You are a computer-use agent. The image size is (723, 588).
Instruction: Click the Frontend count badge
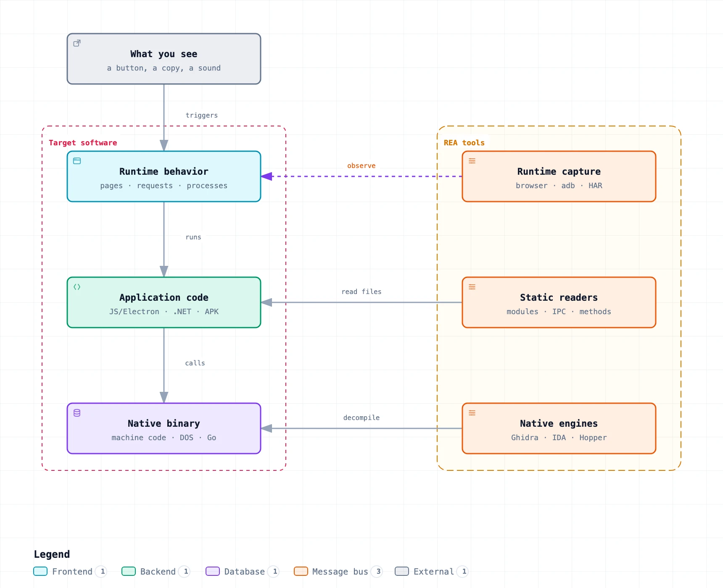click(101, 571)
